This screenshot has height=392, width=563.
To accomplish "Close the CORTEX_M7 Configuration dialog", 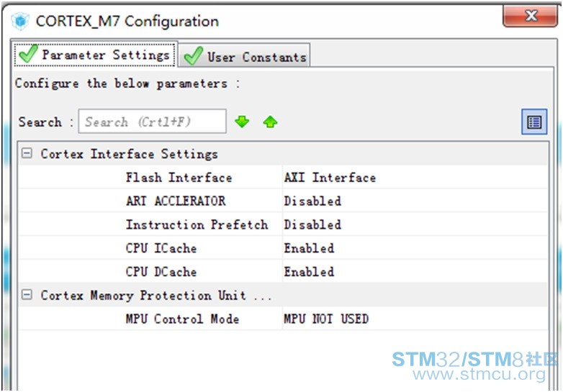I will pos(530,16).
